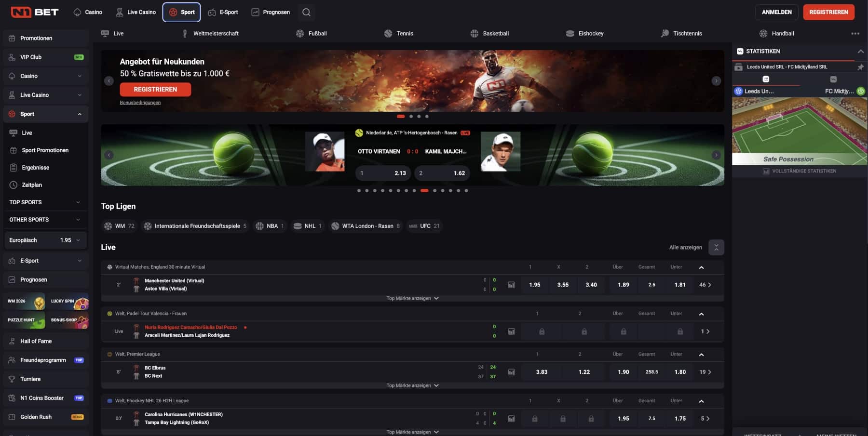Open statistics icon for Carolina Hurricanes match

(511, 419)
